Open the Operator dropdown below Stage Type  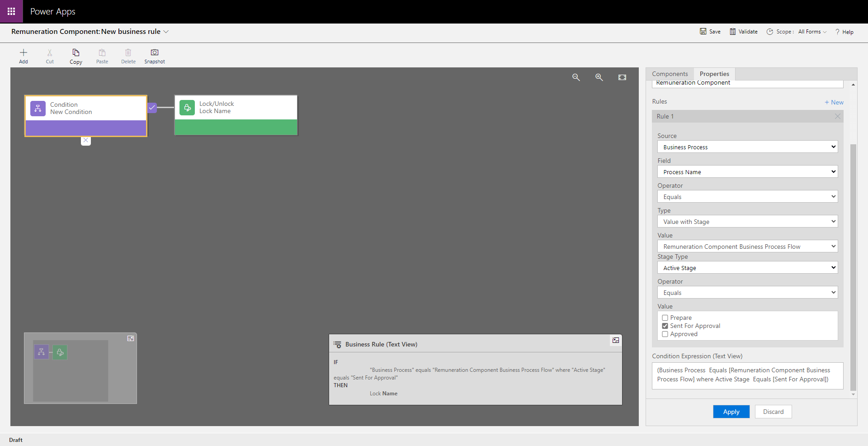click(747, 293)
